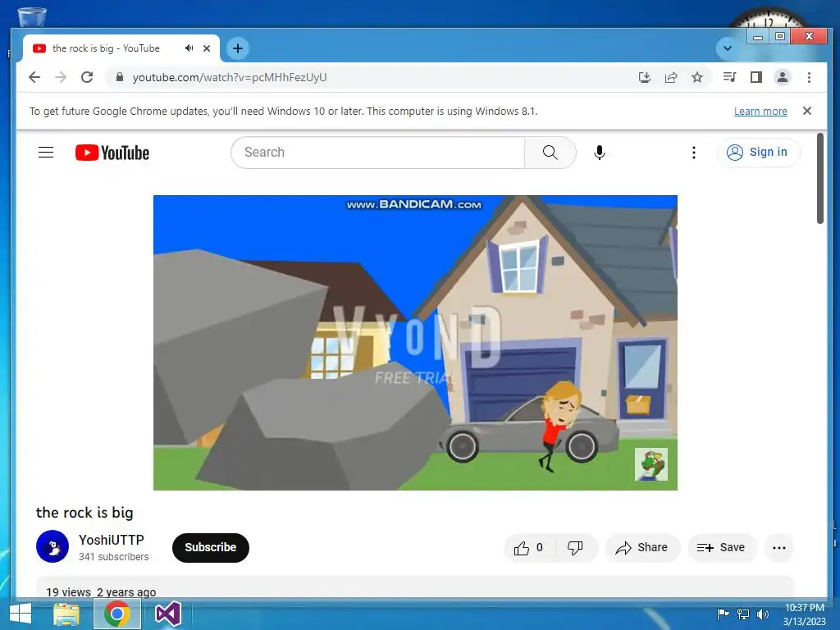Open YoshiUTTP channel avatar

[52, 546]
